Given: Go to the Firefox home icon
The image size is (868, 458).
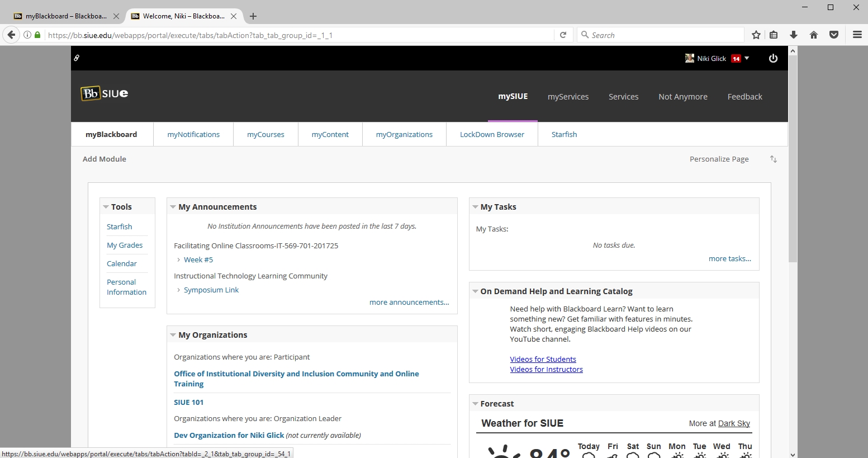Looking at the screenshot, I should point(814,35).
